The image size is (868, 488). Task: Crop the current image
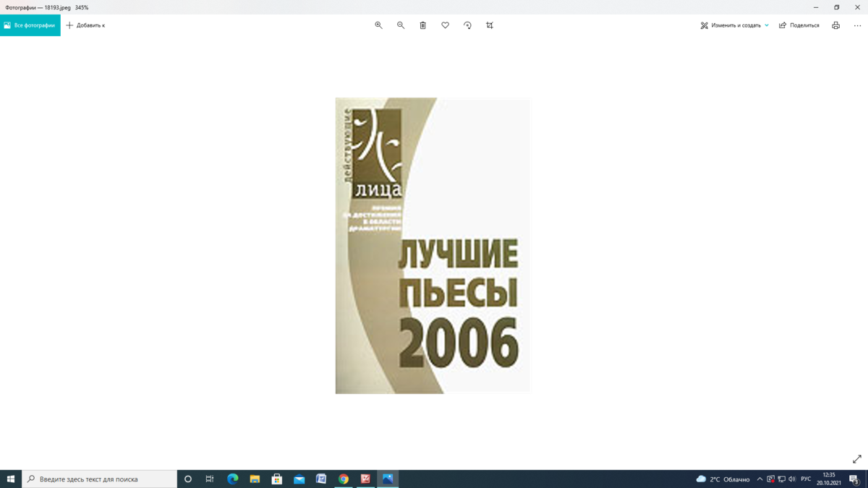[490, 25]
